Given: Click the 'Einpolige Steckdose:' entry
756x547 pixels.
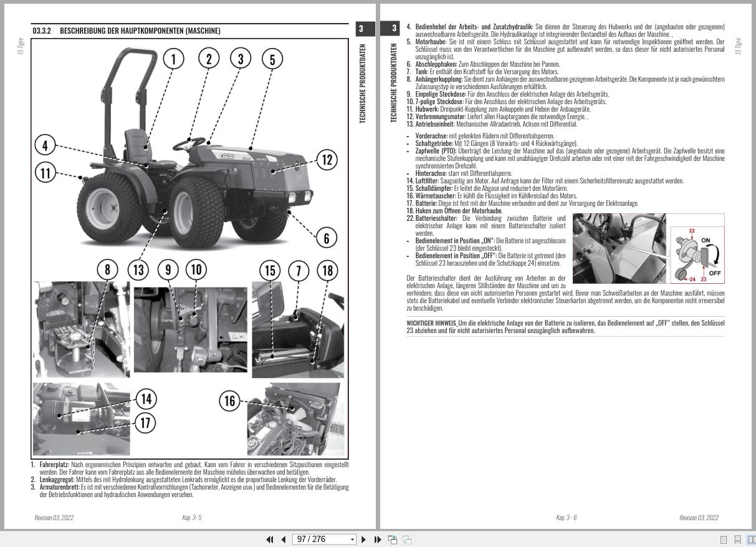Looking at the screenshot, I should 507,94.
